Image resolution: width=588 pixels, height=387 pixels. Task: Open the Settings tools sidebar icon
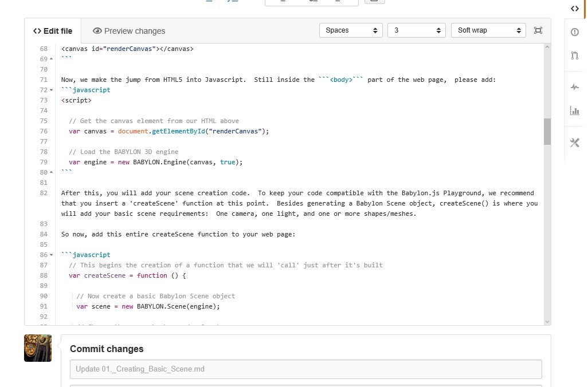click(x=574, y=143)
